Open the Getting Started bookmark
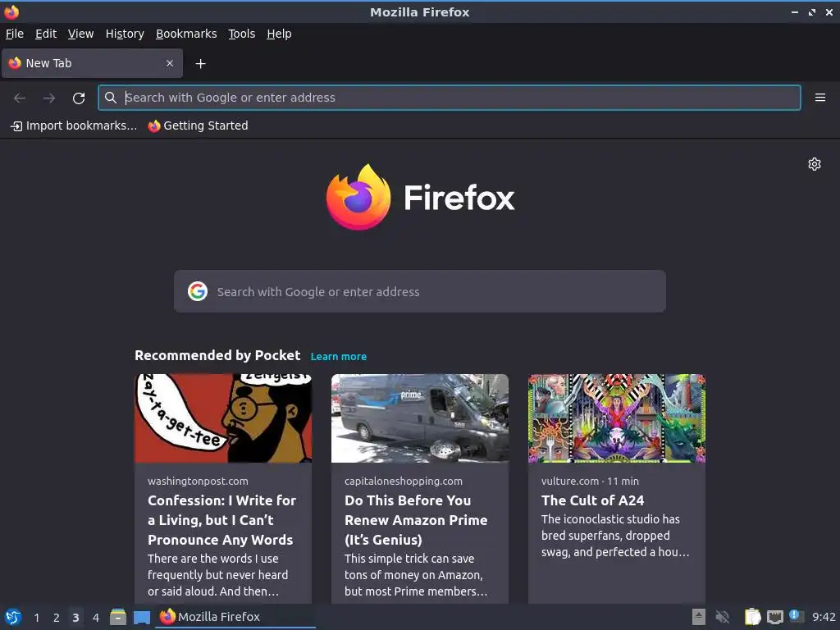840x630 pixels. tap(199, 126)
